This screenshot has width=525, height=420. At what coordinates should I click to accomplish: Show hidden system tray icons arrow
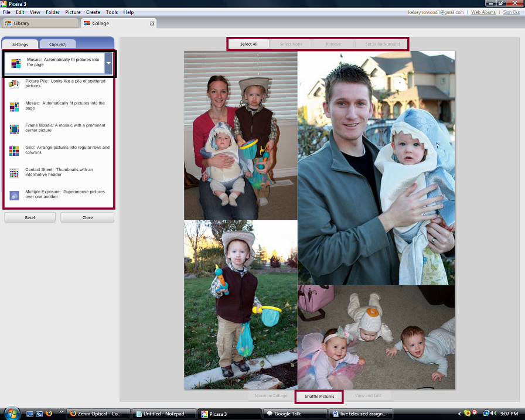coord(459,414)
